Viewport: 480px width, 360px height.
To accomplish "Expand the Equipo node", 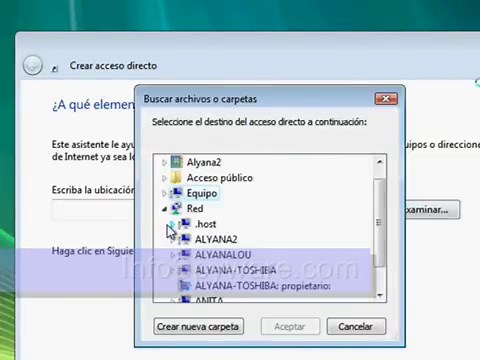I will click(x=164, y=193).
